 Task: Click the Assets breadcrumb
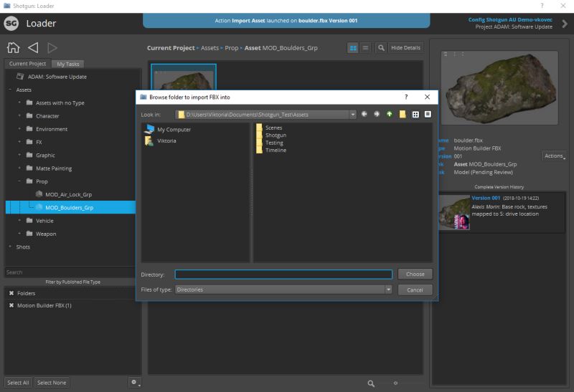210,48
